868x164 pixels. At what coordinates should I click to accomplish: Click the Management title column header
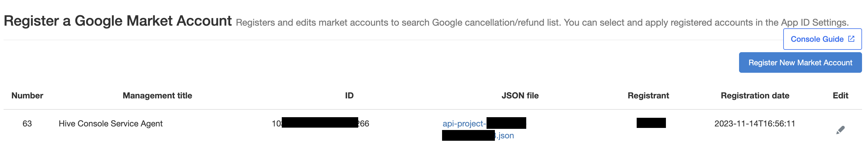click(157, 96)
